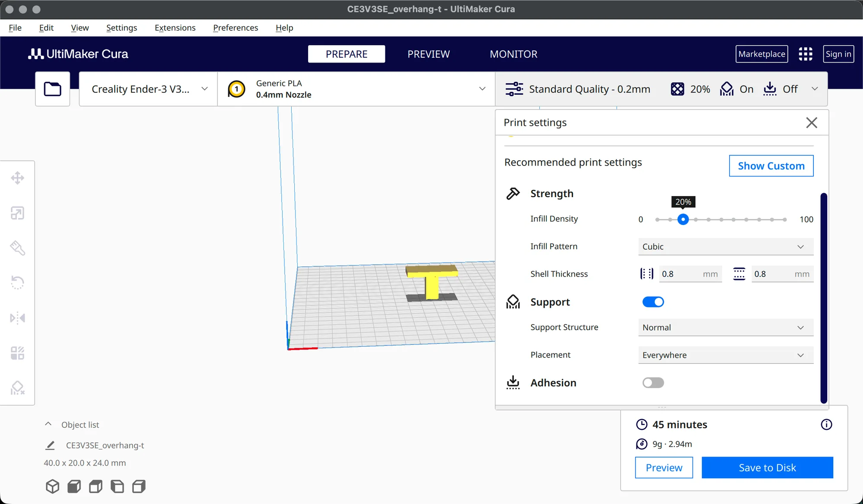This screenshot has height=504, width=863.
Task: Collapse the Object list
Action: [48, 424]
